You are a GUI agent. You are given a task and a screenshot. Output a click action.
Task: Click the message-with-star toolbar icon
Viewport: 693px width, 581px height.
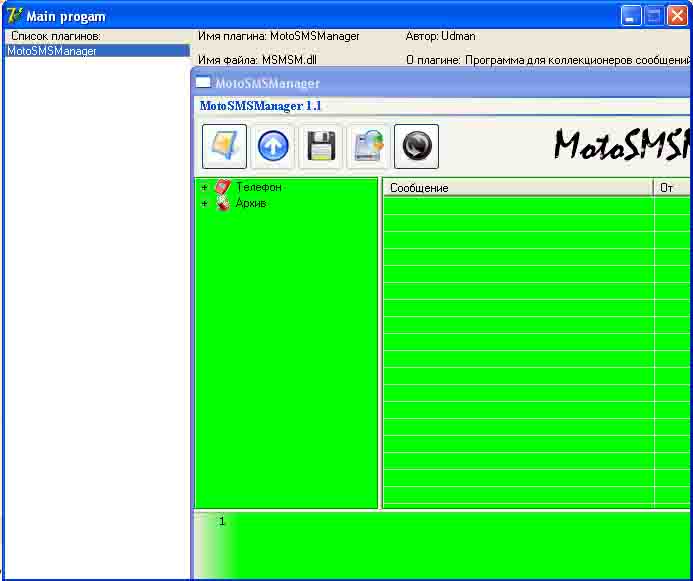(224, 146)
